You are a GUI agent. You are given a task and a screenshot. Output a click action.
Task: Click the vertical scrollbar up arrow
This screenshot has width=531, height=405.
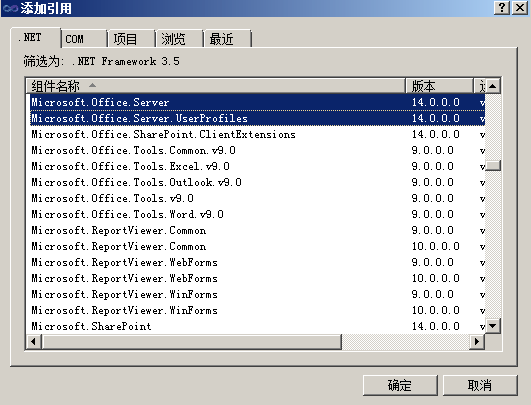pos(493,86)
